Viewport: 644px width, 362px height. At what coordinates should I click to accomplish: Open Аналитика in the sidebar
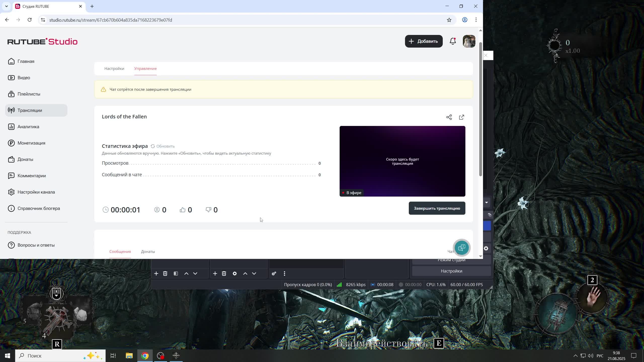pos(28,127)
